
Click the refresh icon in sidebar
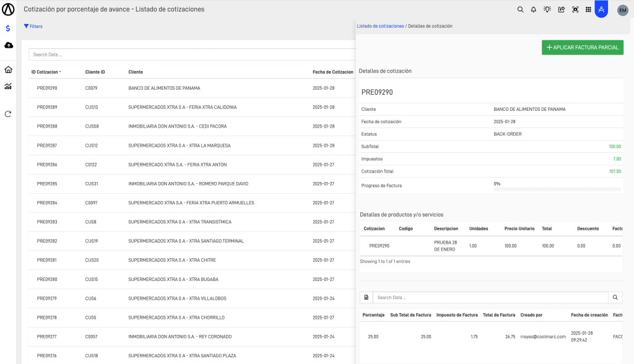(x=8, y=114)
